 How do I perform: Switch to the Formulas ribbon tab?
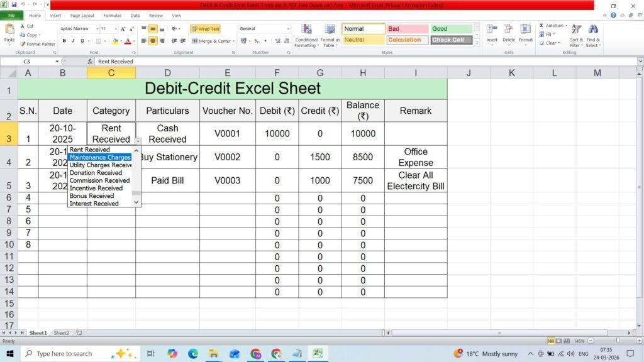pyautogui.click(x=112, y=16)
